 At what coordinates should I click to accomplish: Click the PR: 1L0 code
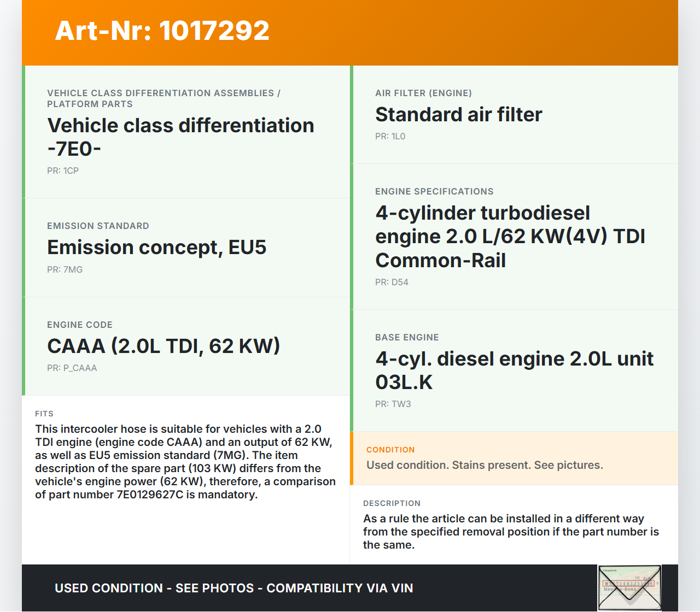click(390, 136)
